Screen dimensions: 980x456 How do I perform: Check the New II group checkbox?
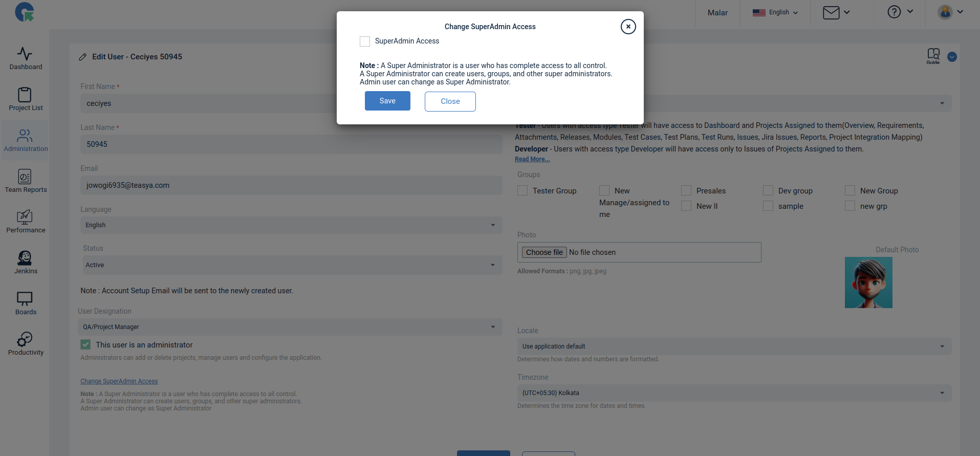tap(686, 206)
